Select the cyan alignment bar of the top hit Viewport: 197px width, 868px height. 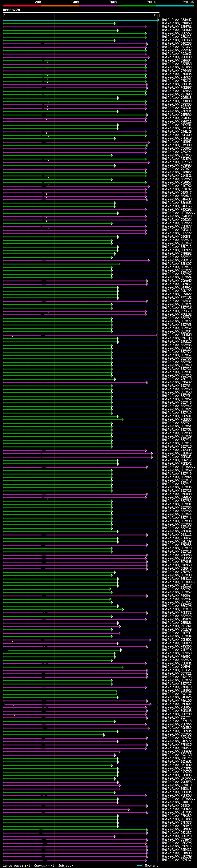pos(81,20)
